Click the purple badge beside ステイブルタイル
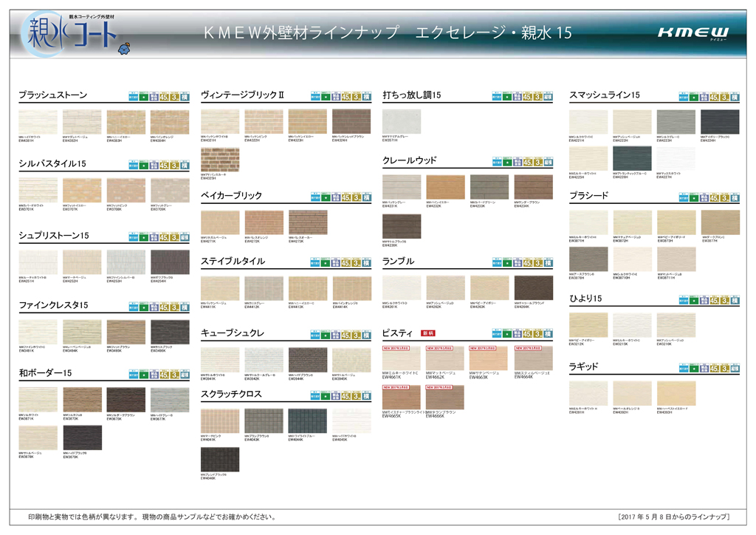This screenshot has height=535, width=756. coord(336,263)
